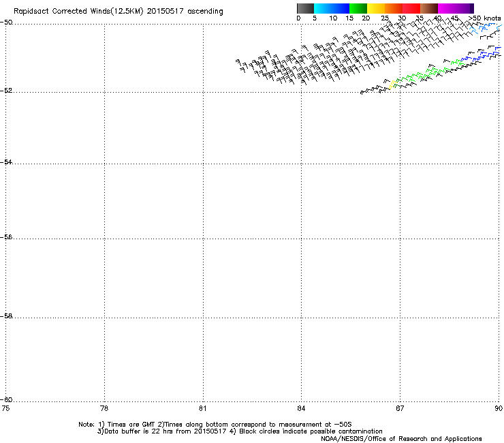The height and width of the screenshot is (443, 504).
Task: Click the '20' label under the color legend
Action: pos(366,18)
